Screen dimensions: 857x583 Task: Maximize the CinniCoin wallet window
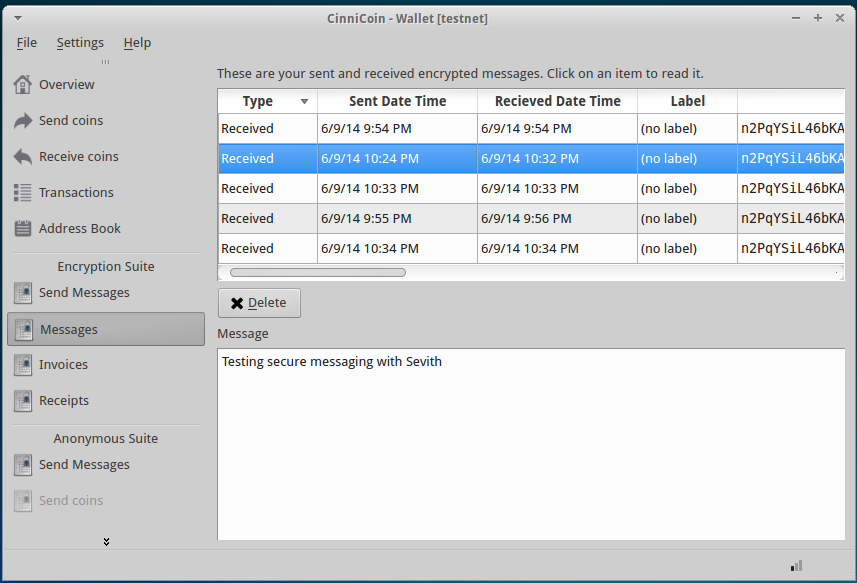point(818,18)
